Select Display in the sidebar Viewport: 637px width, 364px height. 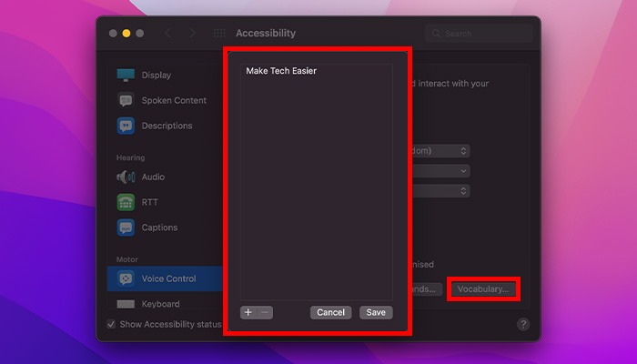(x=165, y=76)
